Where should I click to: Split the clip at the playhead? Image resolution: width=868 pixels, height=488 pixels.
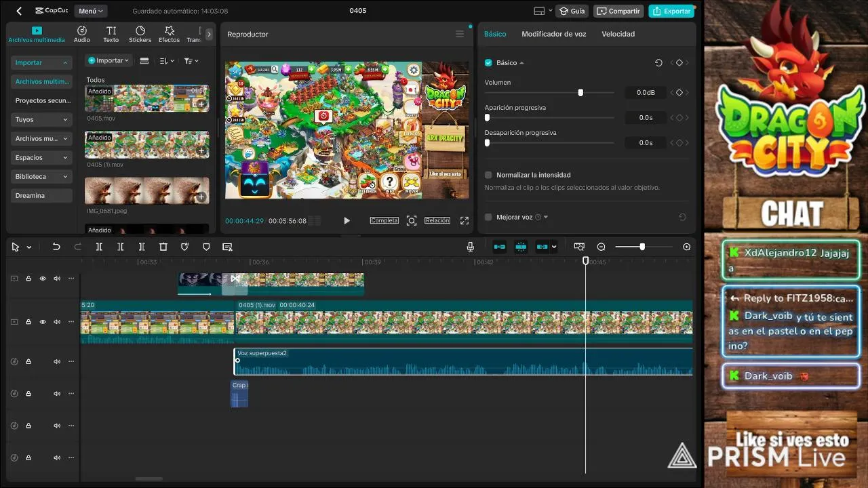(x=99, y=247)
